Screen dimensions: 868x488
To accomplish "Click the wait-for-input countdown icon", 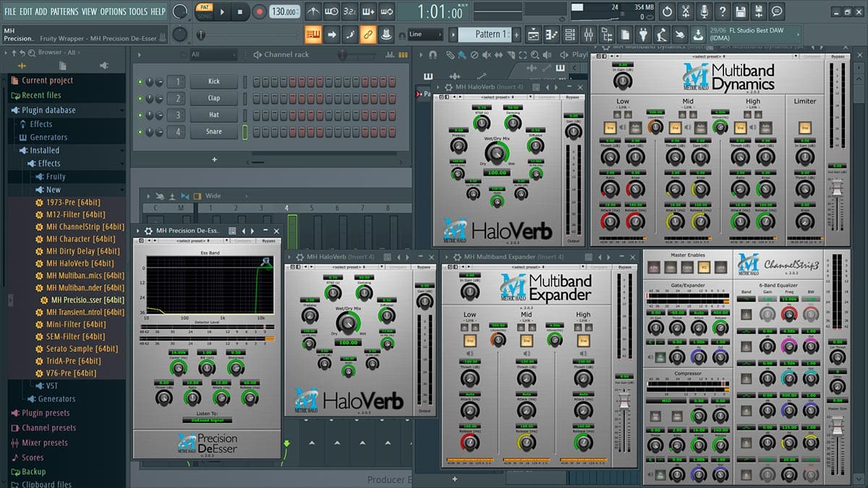I will [x=350, y=12].
